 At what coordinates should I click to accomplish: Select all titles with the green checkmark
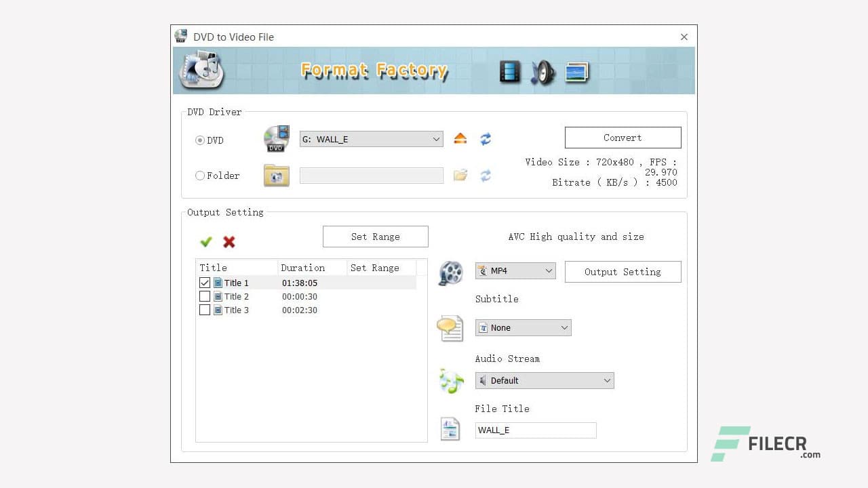[206, 241]
